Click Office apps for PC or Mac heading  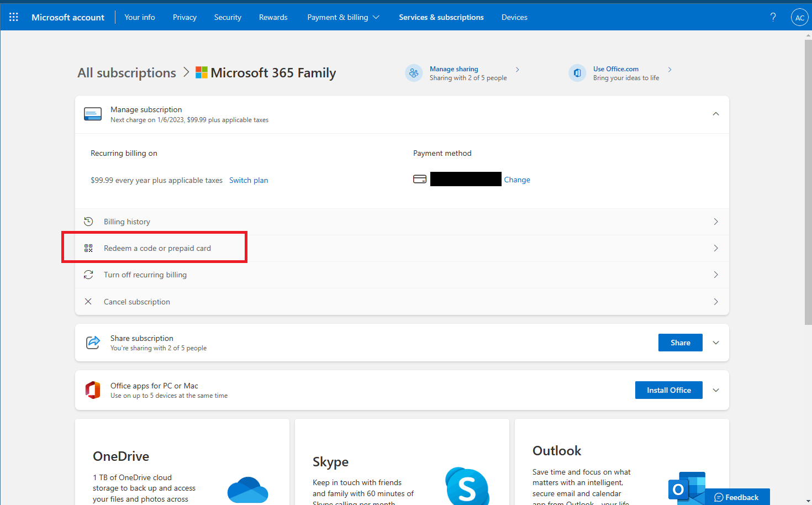pos(154,386)
